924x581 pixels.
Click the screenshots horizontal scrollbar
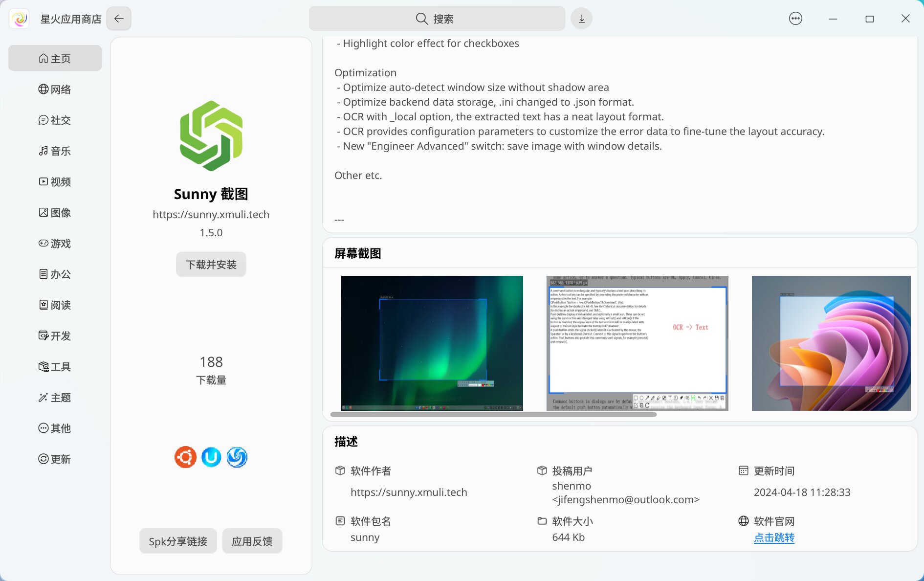coord(493,414)
